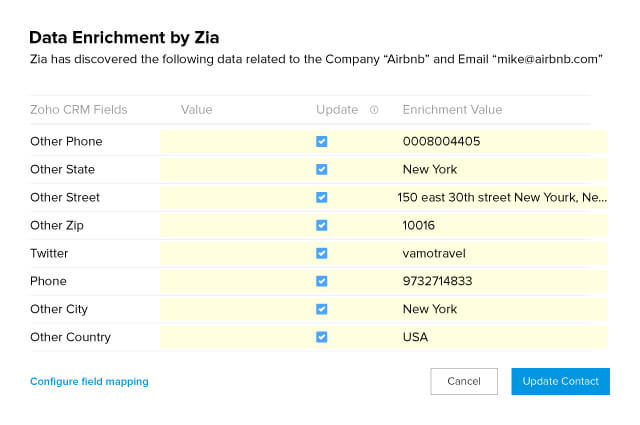Screen dimensions: 640x425
Task: Deselect the Other Zip update checkbox
Action: [x=321, y=226]
